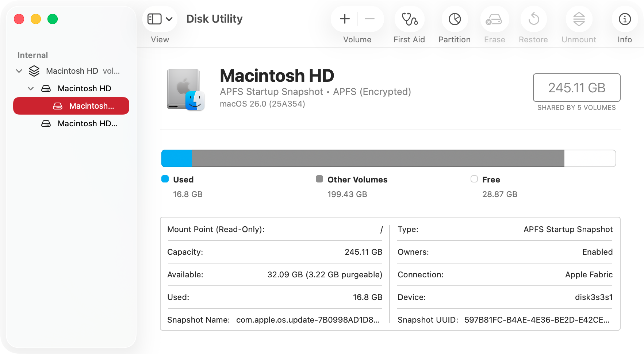Image resolution: width=644 pixels, height=354 pixels.
Task: Toggle the Free legend circle
Action: pos(474,179)
